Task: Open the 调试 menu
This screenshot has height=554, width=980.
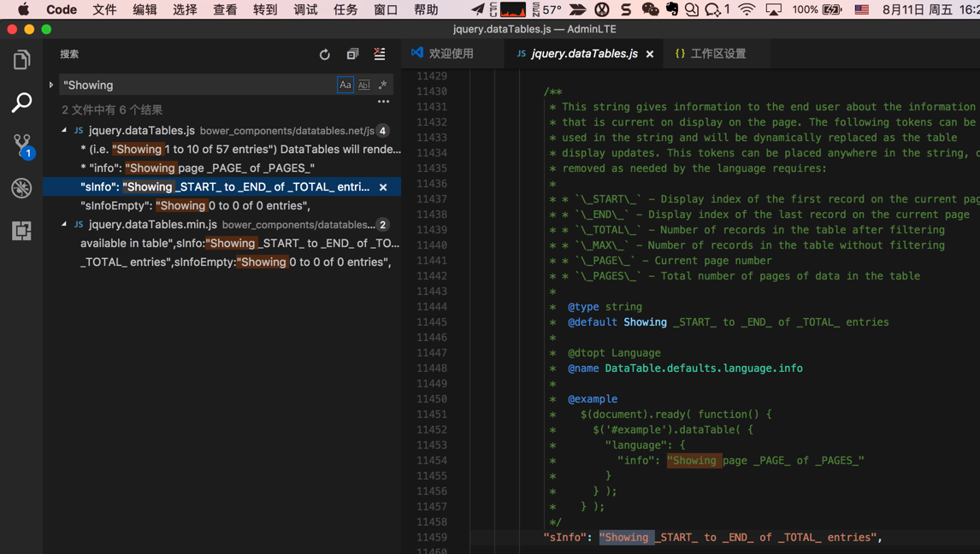Action: click(x=305, y=9)
